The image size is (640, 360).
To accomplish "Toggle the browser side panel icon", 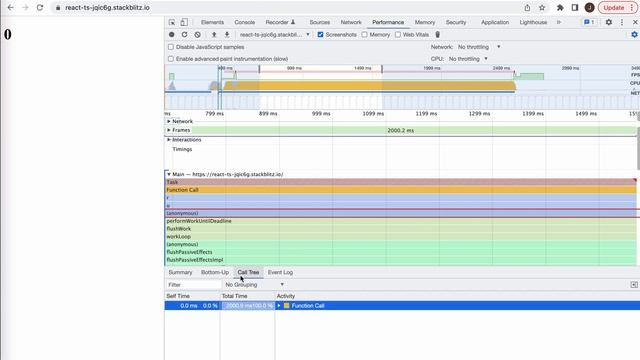I will click(x=575, y=7).
